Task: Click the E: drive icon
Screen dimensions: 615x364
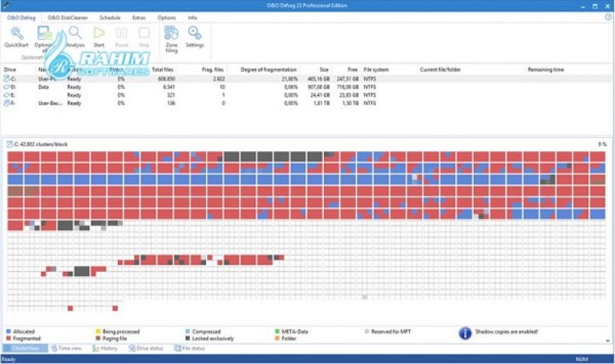Action: (7, 95)
